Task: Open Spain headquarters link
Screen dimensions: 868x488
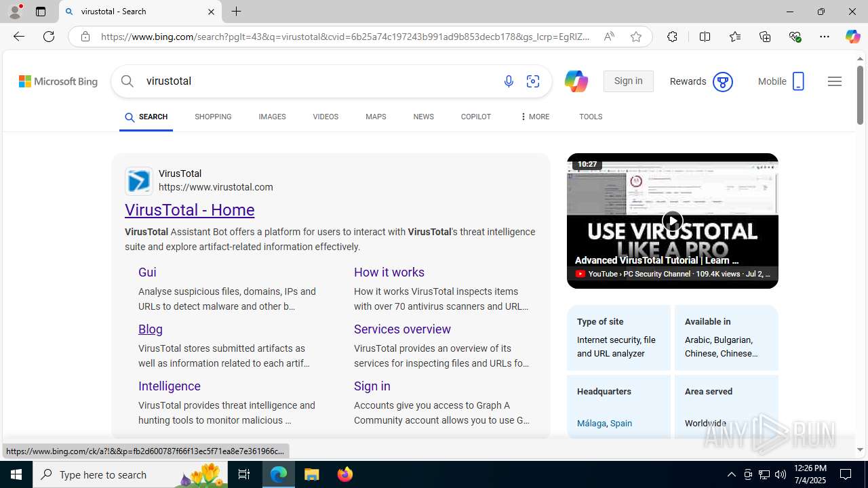Action: (x=621, y=424)
